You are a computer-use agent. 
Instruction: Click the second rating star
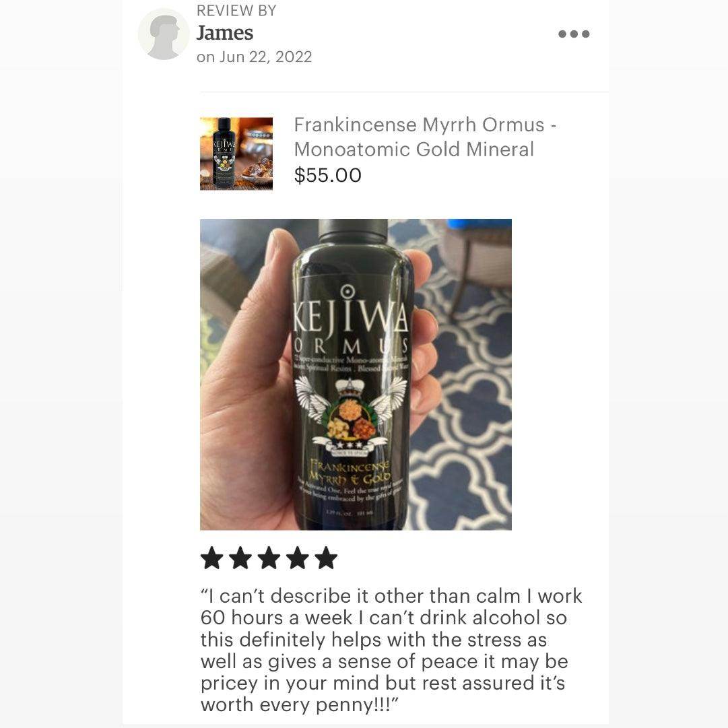(240, 558)
